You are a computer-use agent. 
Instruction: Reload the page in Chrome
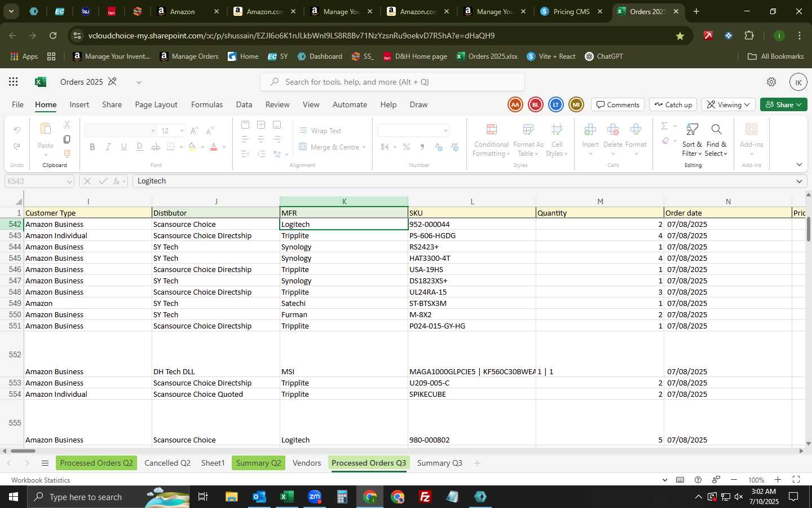tap(53, 36)
